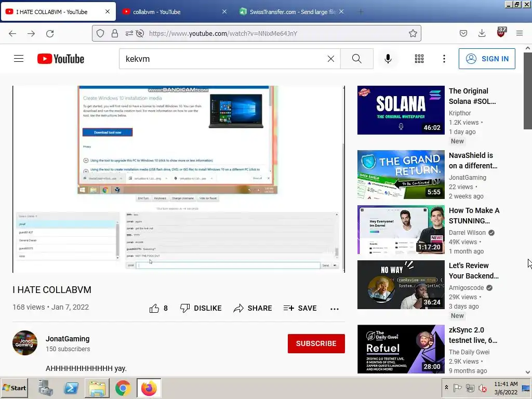The image size is (532, 399).
Task: Click the page scrollbar up arrow
Action: click(528, 48)
